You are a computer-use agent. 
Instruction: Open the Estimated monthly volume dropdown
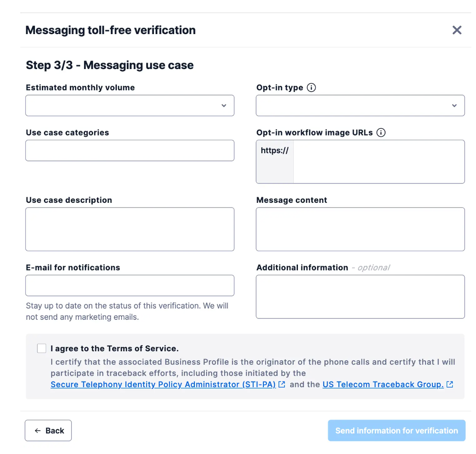pyautogui.click(x=130, y=105)
